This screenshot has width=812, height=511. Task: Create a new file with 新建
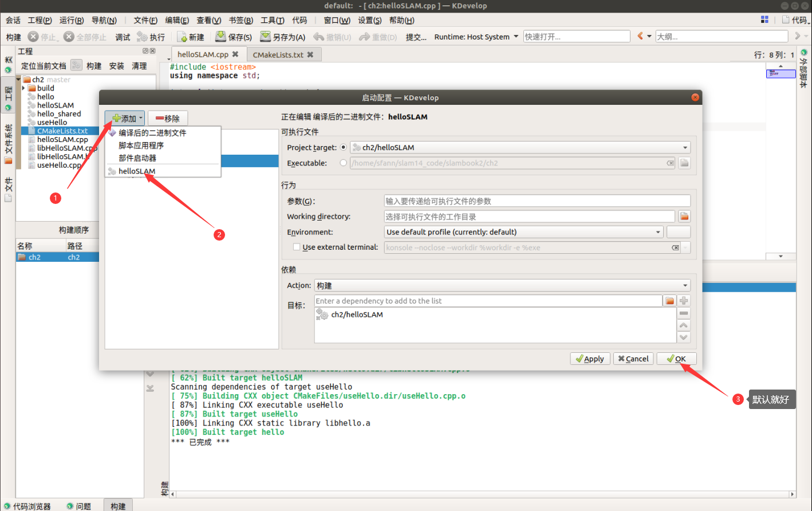coord(191,37)
